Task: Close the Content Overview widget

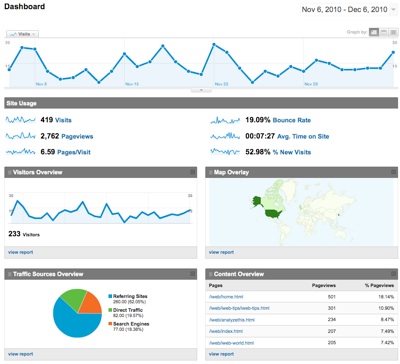Action: [x=393, y=274]
